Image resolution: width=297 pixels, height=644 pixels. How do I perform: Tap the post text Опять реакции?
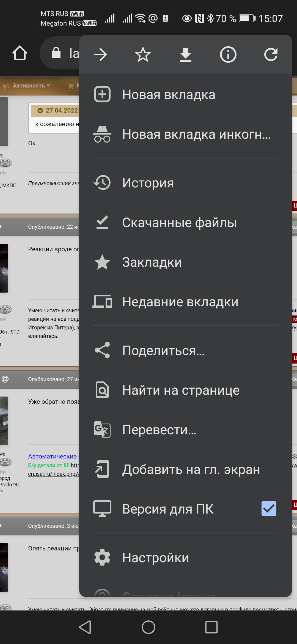[x=54, y=548]
